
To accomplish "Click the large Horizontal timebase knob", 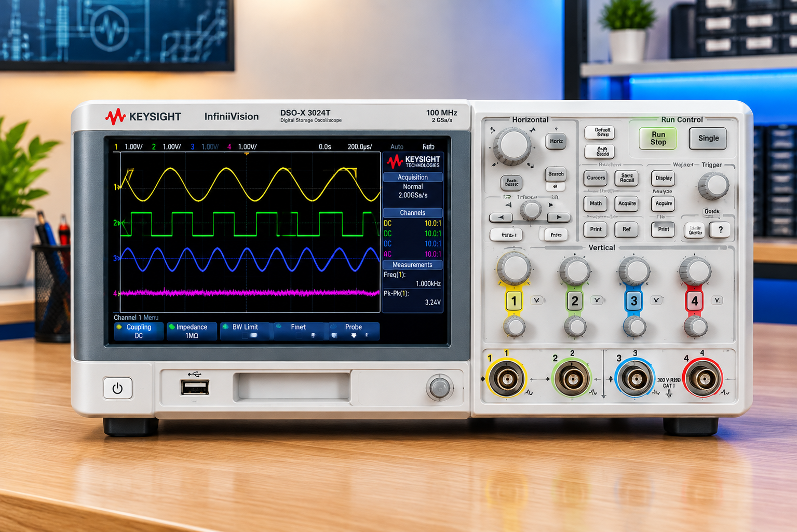I will (512, 145).
